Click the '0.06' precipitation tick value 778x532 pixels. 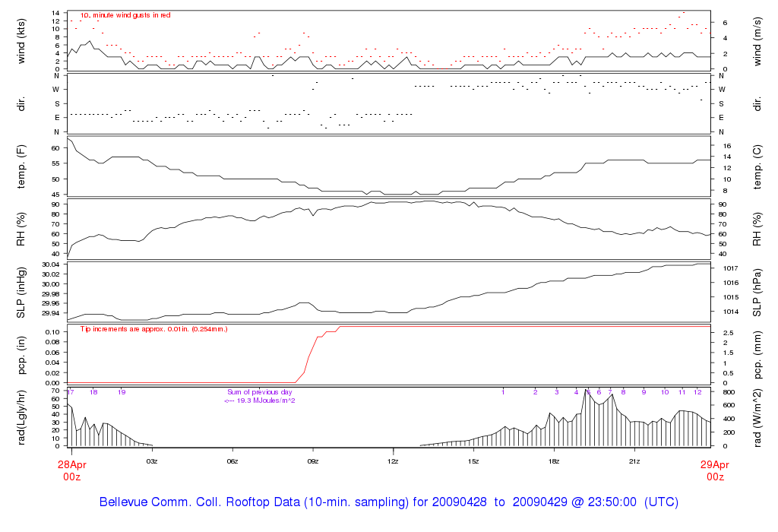pyautogui.click(x=52, y=353)
